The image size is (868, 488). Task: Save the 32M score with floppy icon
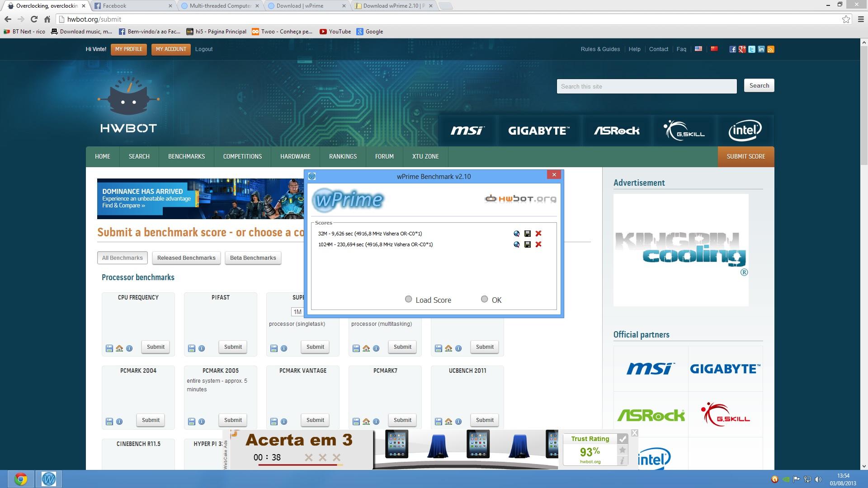click(527, 234)
